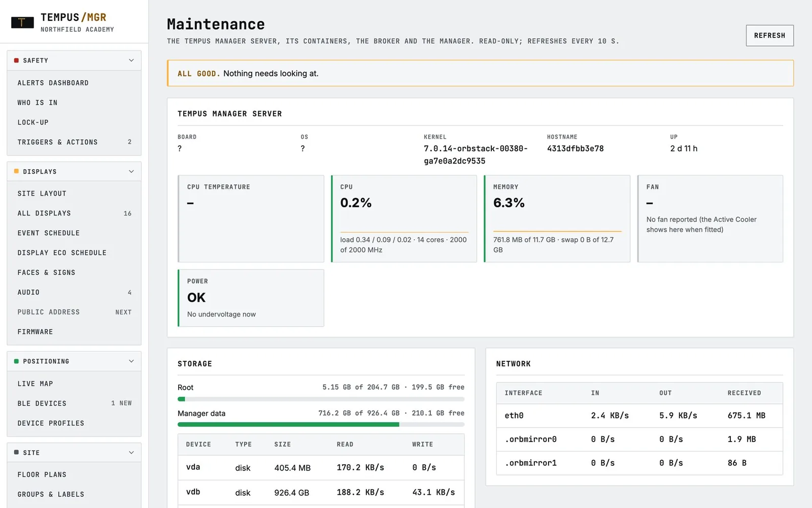Click the Size column header

[283, 444]
